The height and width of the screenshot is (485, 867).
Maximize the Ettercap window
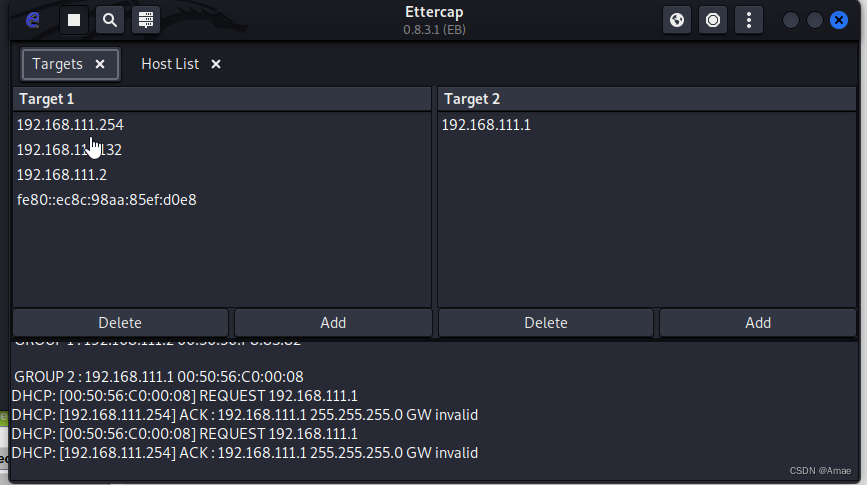pyautogui.click(x=814, y=20)
